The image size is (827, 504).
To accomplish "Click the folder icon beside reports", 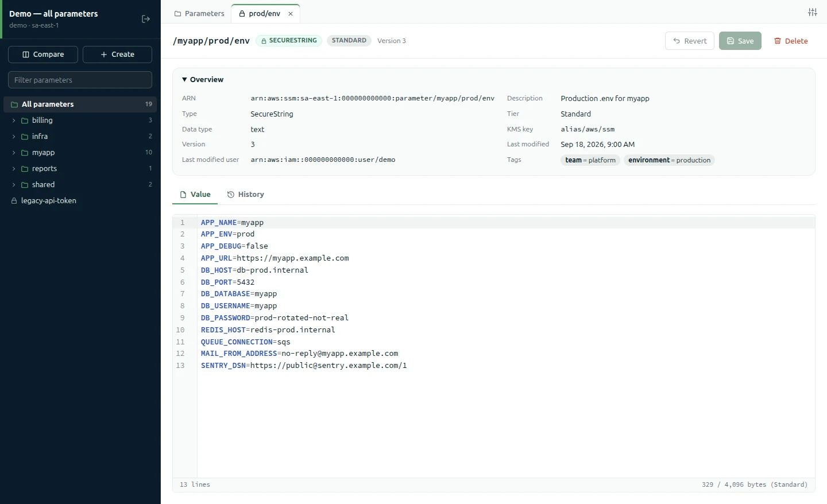I will point(25,169).
